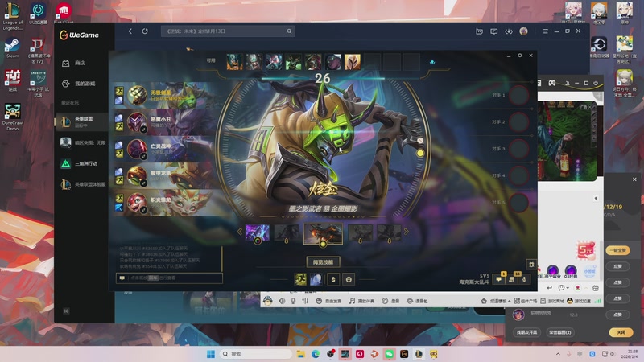Viewport: 644px width, 362px height.
Task: Expand hidden system tray icons
Action: 558,354
